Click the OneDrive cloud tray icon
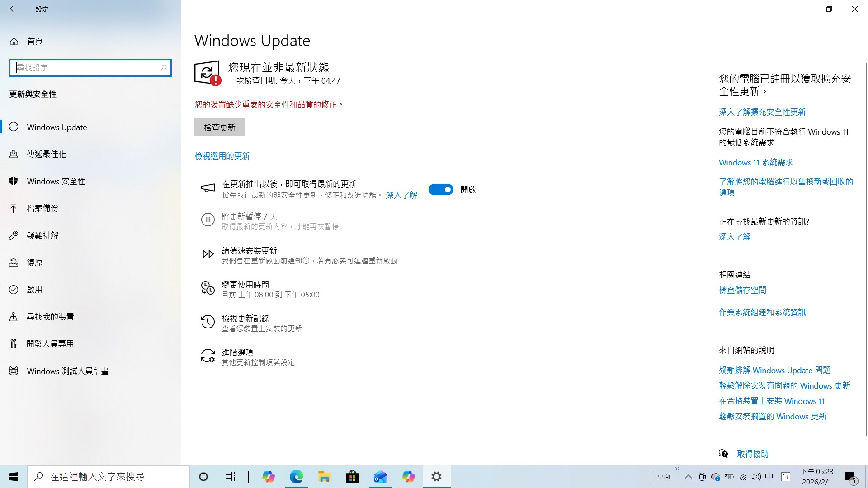This screenshot has height=488, width=868. point(715,477)
